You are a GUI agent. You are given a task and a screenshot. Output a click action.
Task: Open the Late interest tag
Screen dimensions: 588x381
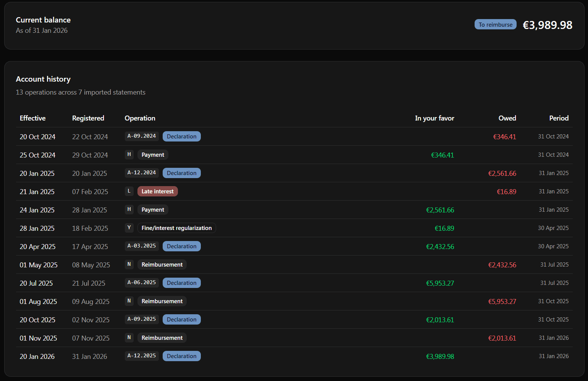157,191
